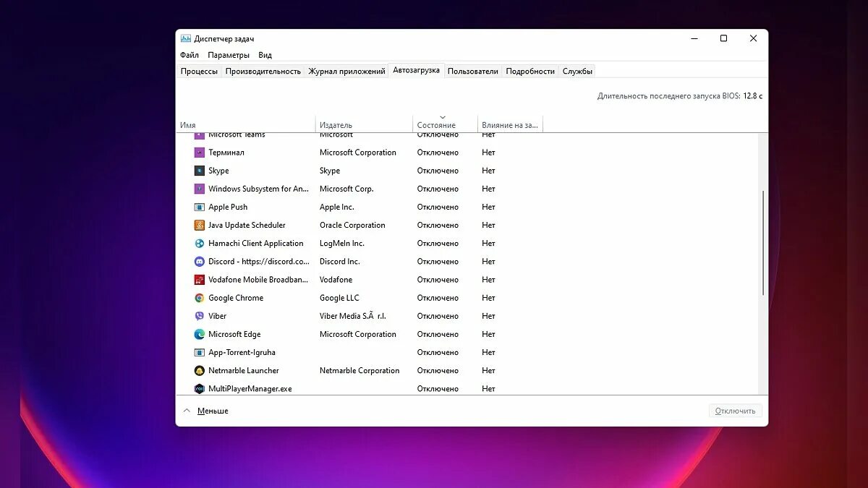This screenshot has width=868, height=488.
Task: Click the Vodafone Mobile Broadband icon
Action: tap(200, 280)
